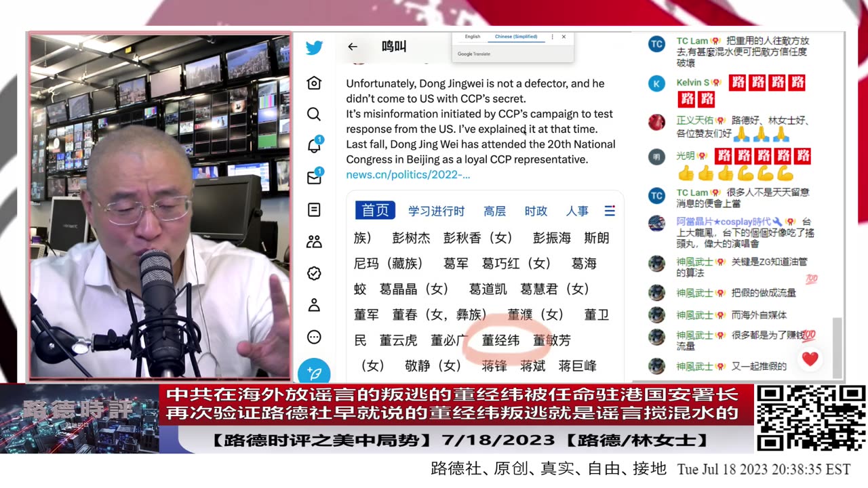Open the 人事 tab
Viewport: 868px width, 488px height.
(577, 211)
